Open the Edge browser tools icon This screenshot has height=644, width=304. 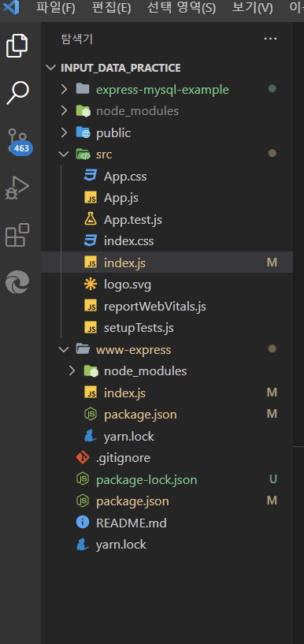(17, 283)
